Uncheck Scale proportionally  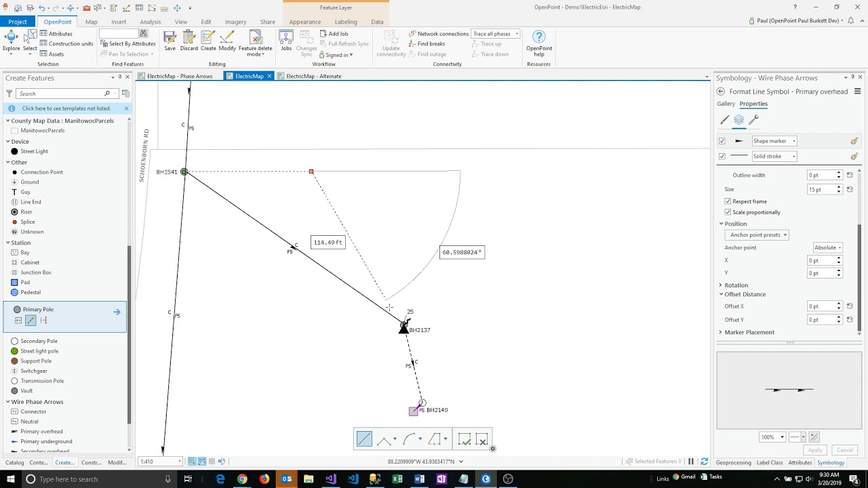pyautogui.click(x=728, y=212)
